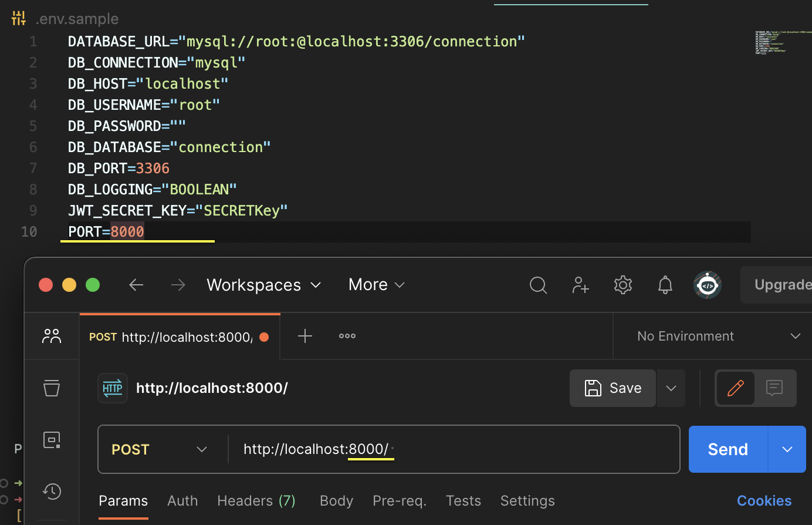Switch to the Headers (7) tab
The image size is (812, 525).
click(x=256, y=501)
